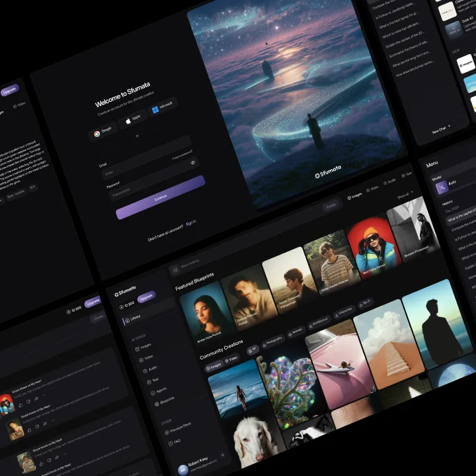Click the purple Continue button

[160, 197]
